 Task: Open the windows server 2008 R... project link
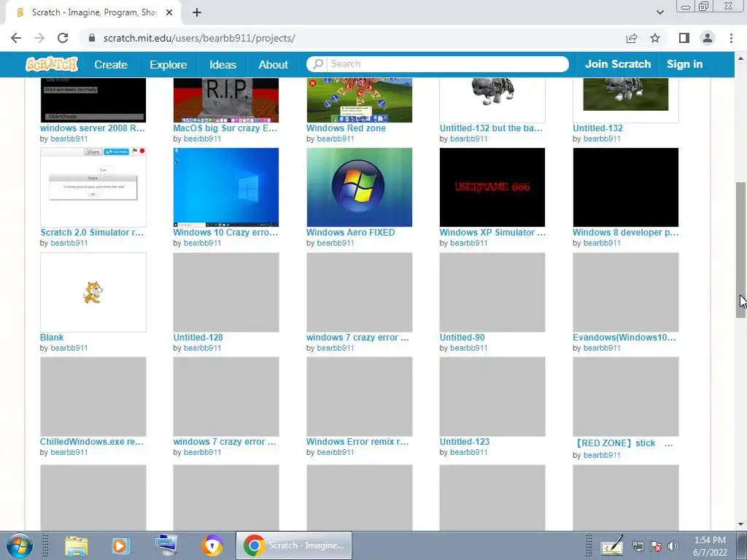click(93, 128)
